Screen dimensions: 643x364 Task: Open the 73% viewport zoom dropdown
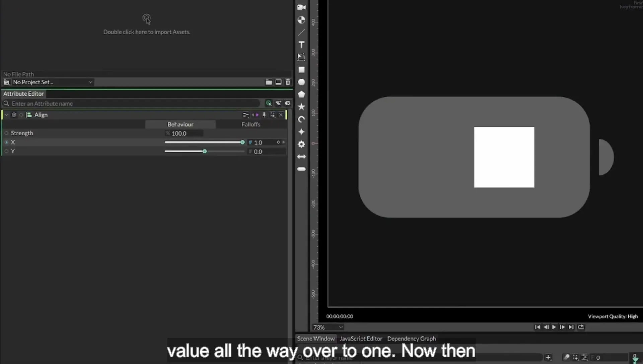[x=328, y=327]
